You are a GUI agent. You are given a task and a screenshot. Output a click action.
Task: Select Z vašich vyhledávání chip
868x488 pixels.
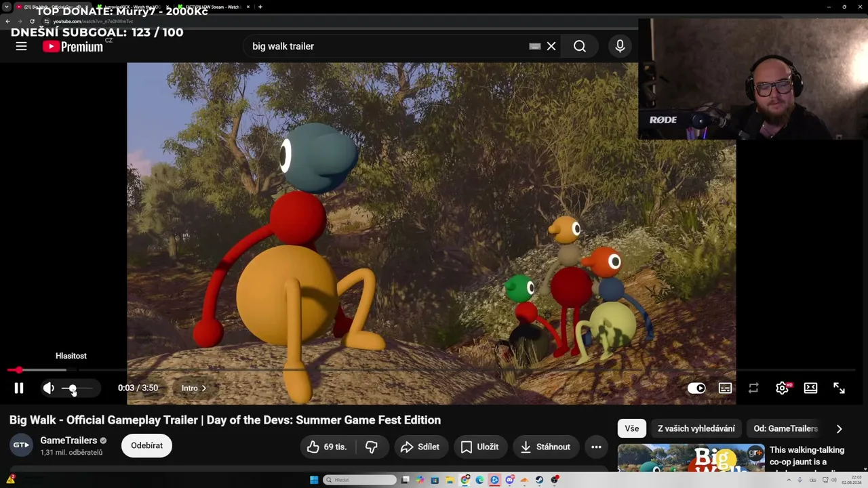(696, 428)
